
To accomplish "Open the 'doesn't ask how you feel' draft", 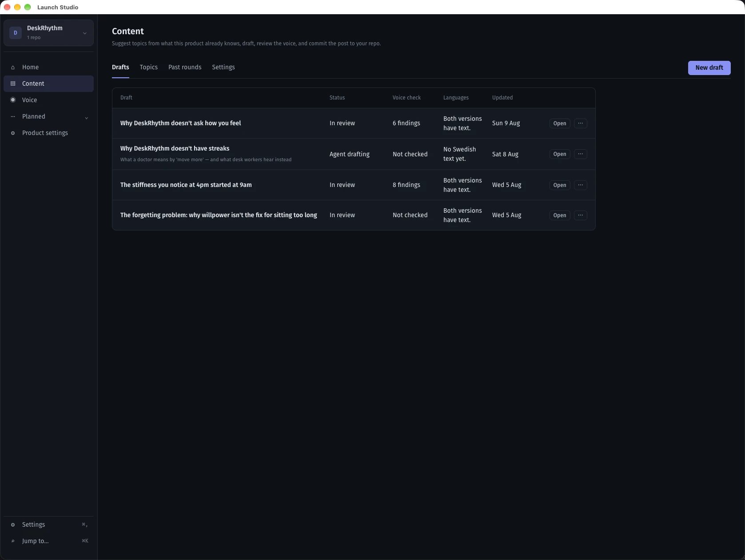I will click(x=560, y=123).
